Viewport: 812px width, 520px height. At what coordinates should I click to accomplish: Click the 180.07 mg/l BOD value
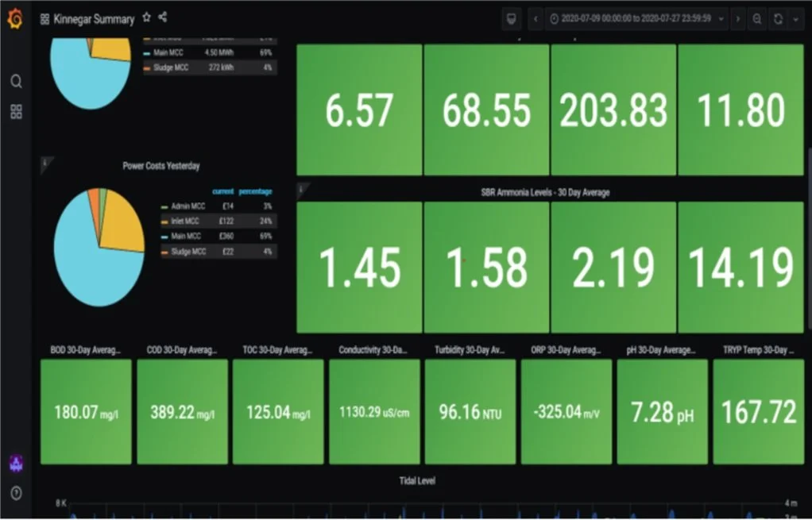pos(86,412)
